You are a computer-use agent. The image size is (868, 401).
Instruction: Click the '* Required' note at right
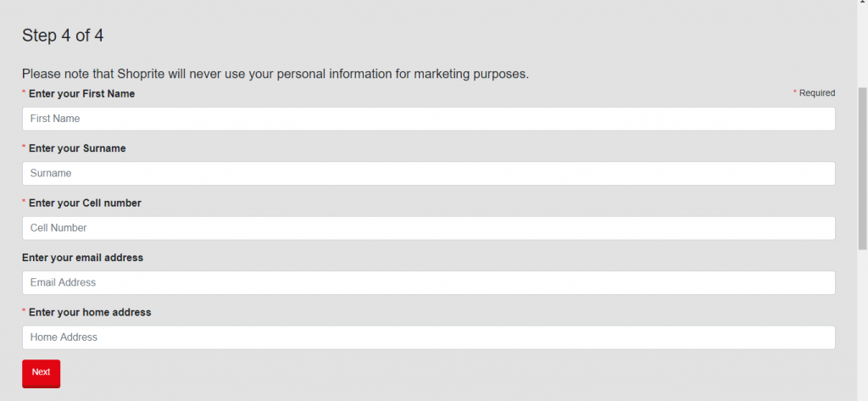(x=814, y=93)
